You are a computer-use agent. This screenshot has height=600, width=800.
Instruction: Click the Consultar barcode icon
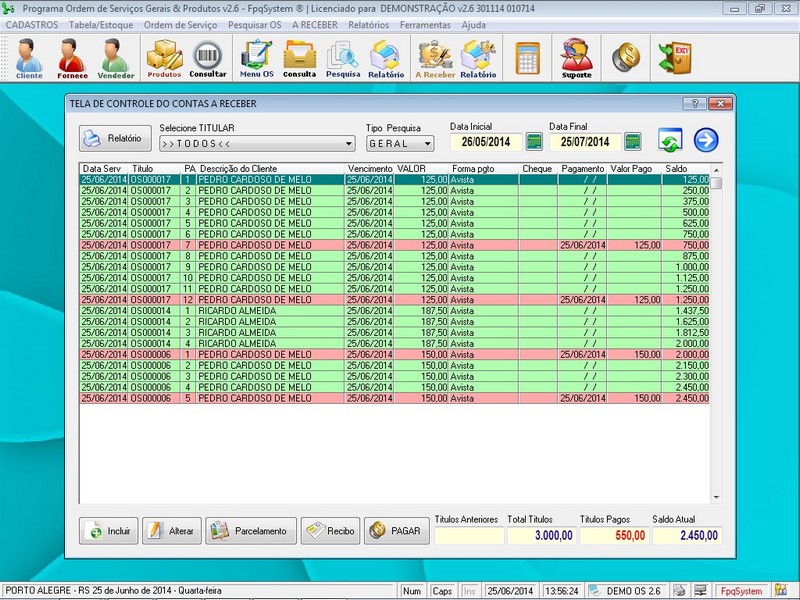pyautogui.click(x=208, y=58)
